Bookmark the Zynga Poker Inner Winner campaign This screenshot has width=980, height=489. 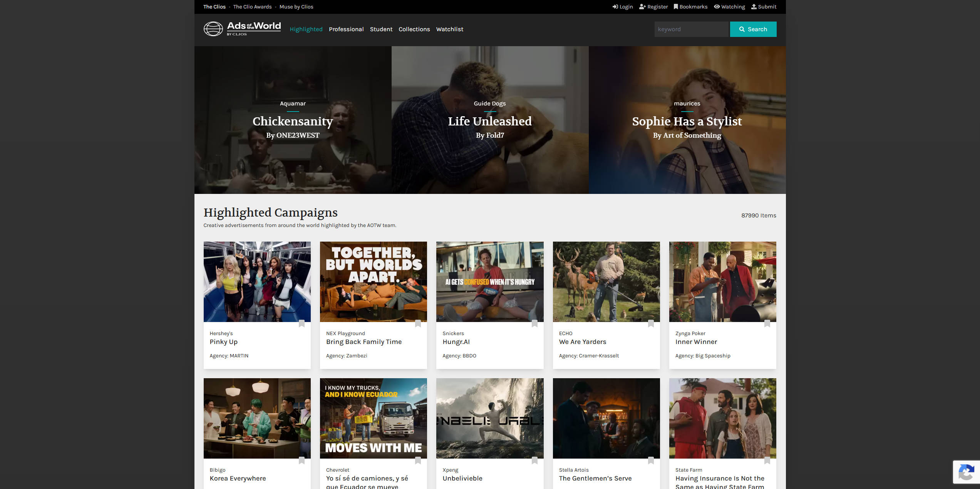(767, 324)
